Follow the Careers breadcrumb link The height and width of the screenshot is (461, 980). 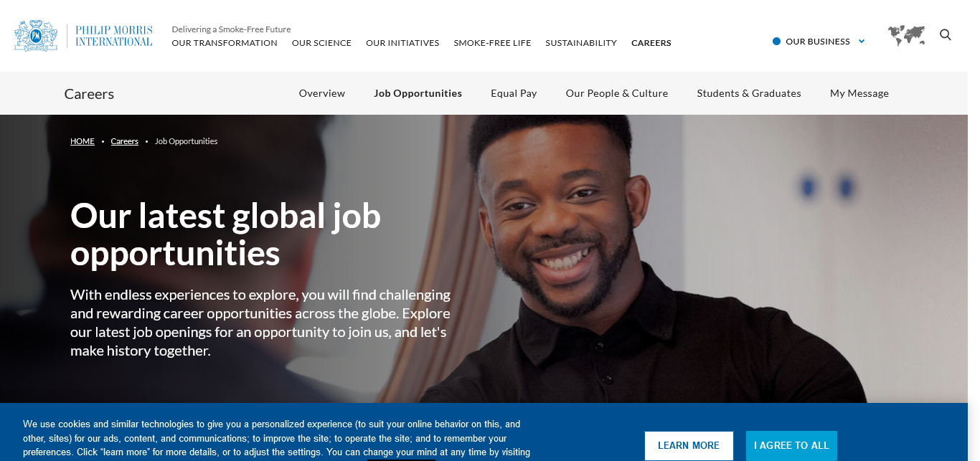[x=125, y=141]
